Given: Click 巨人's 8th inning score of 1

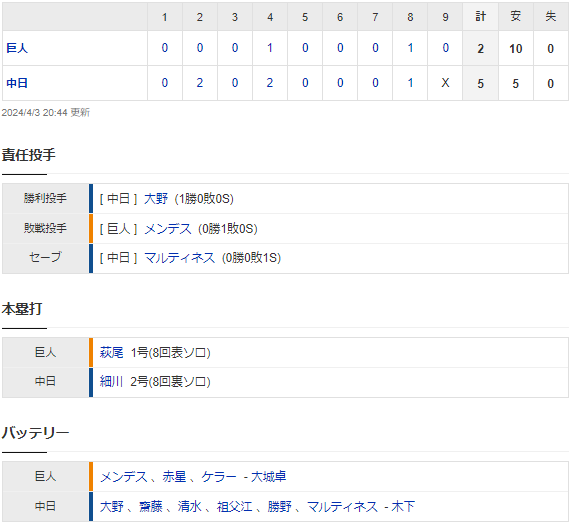Looking at the screenshot, I should [411, 48].
